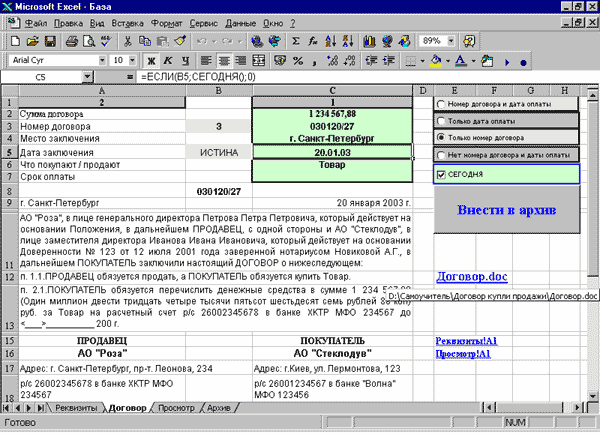Screen dimensions: 600x434
Task: Open the font name dropdown Arial Cyr
Action: coord(102,60)
